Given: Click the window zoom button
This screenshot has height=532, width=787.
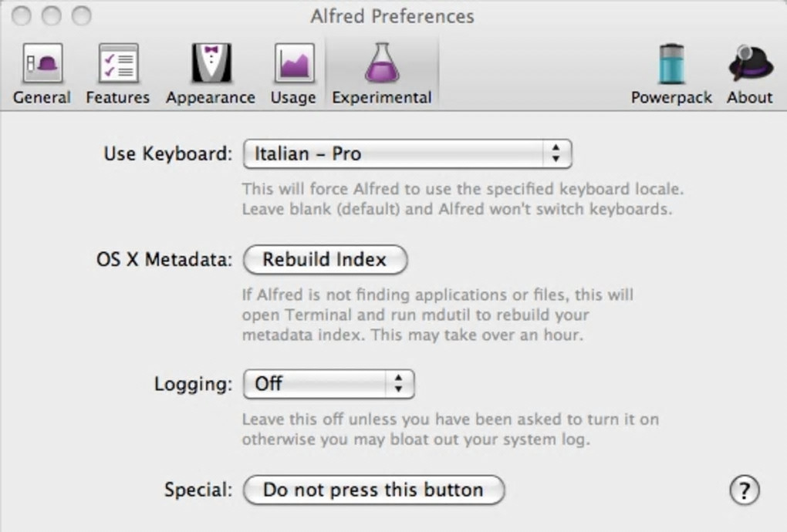Looking at the screenshot, I should [80, 15].
